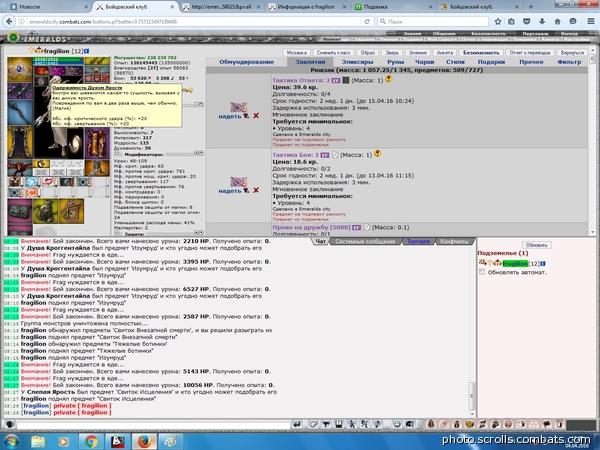Click надеть for Тактика Ответа scroll
This screenshot has width=600, height=450.
point(230,116)
